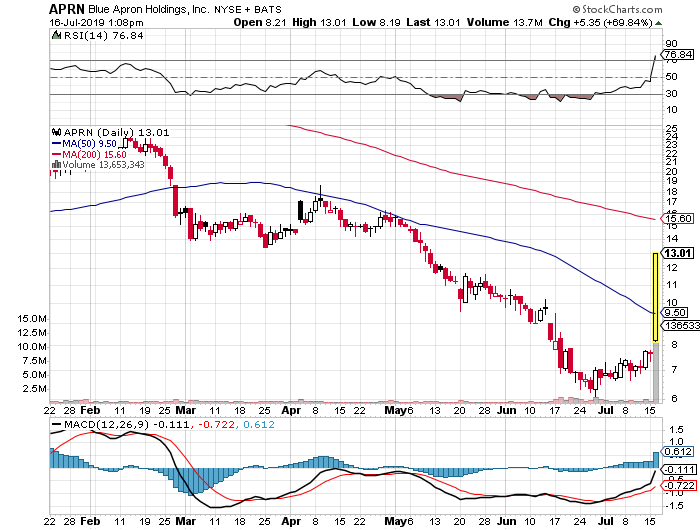Click the MA(200) 15.60 legend text

coord(94,154)
